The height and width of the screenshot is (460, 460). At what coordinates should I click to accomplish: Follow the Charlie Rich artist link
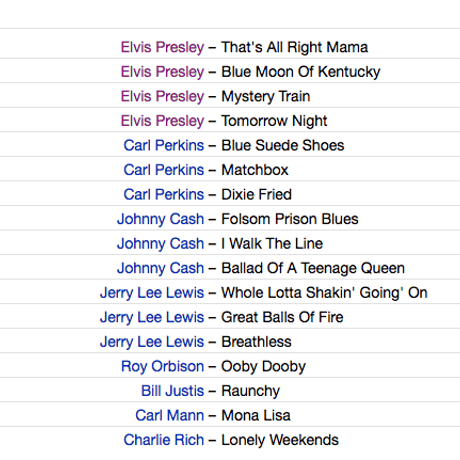click(164, 440)
